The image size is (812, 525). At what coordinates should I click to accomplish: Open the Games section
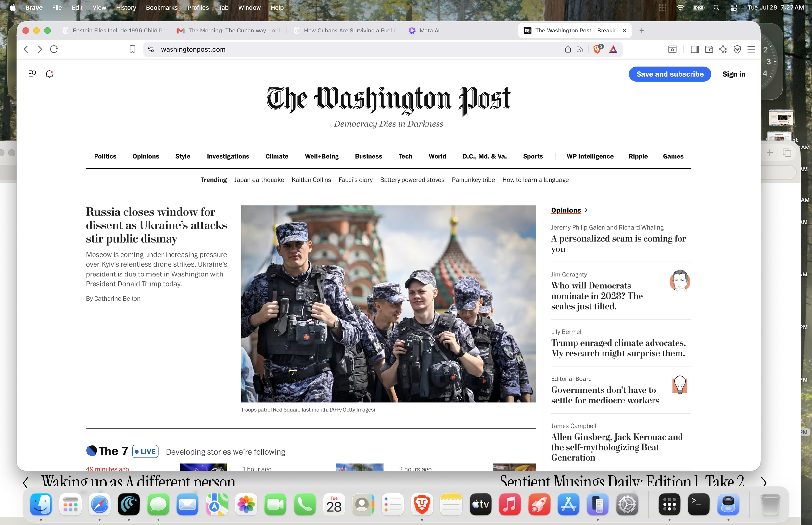pos(673,156)
